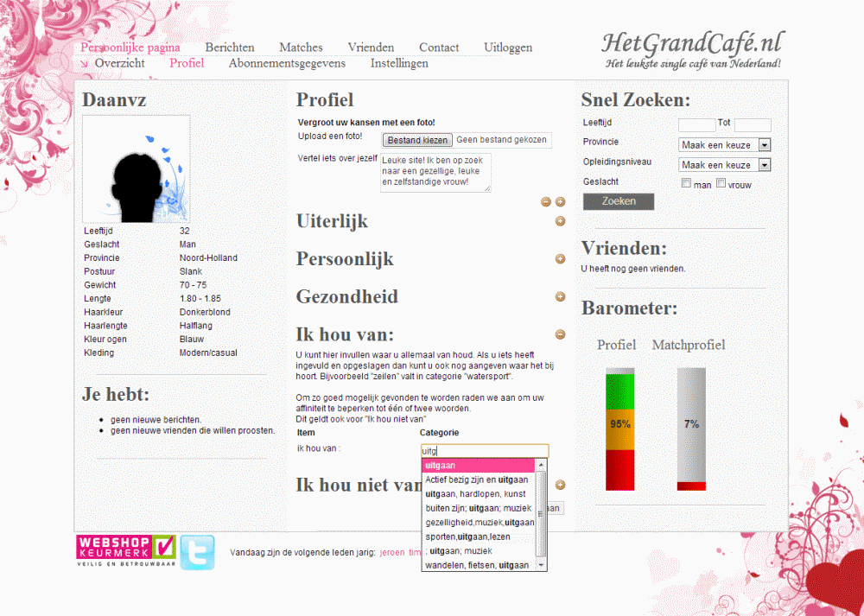Choose suggestion uitgaan, hardlopen, kunst
864x616 pixels.
coord(479,494)
